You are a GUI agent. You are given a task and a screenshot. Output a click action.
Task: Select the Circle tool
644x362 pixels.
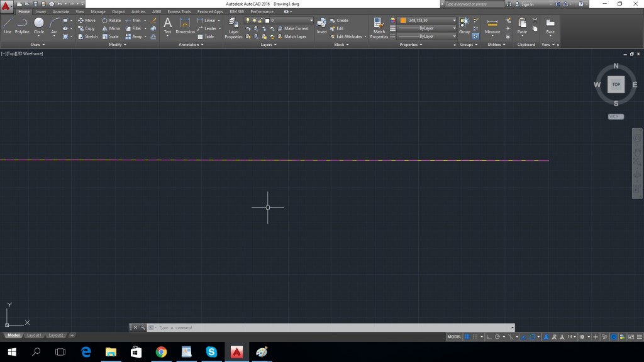[x=38, y=25]
